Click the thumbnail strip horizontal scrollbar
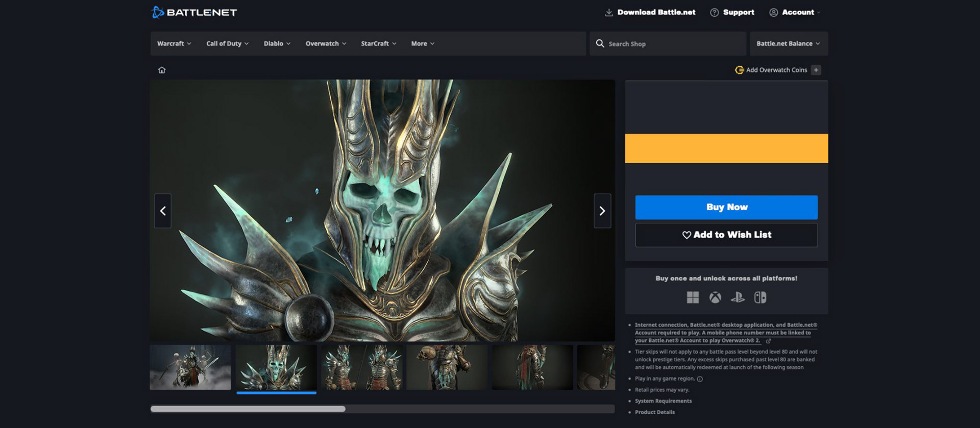The height and width of the screenshot is (428, 980). click(248, 409)
